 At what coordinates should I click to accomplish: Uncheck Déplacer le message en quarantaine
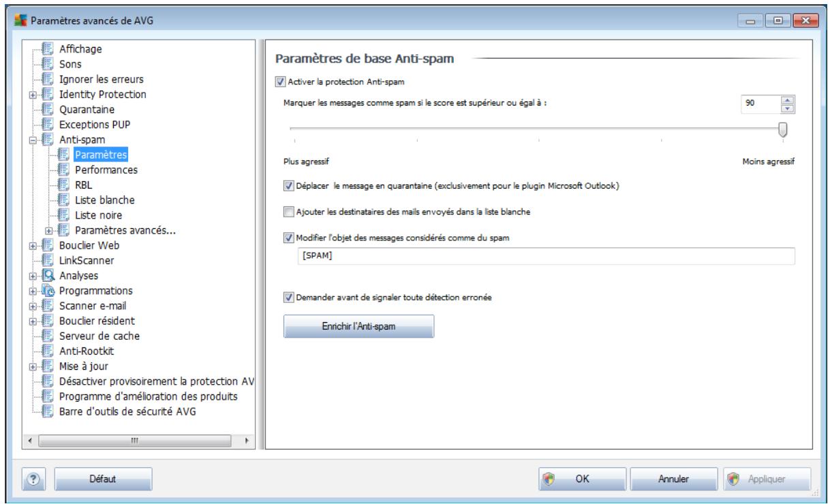pos(288,185)
